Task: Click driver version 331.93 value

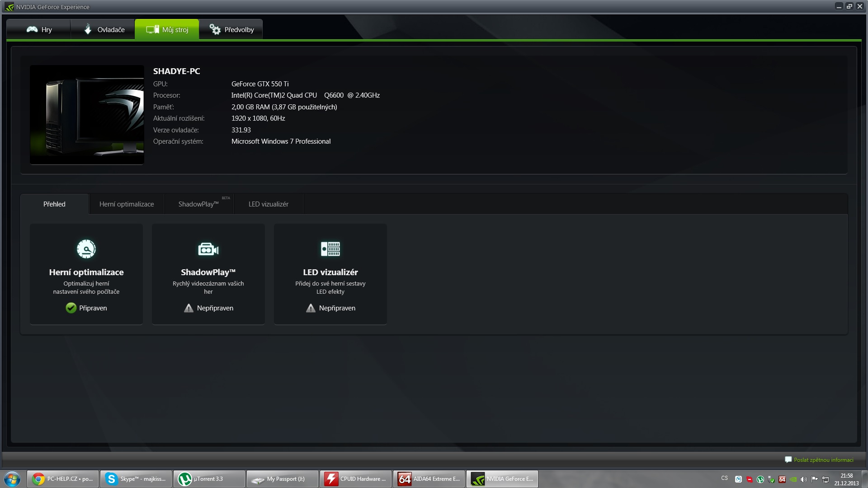Action: coord(241,130)
